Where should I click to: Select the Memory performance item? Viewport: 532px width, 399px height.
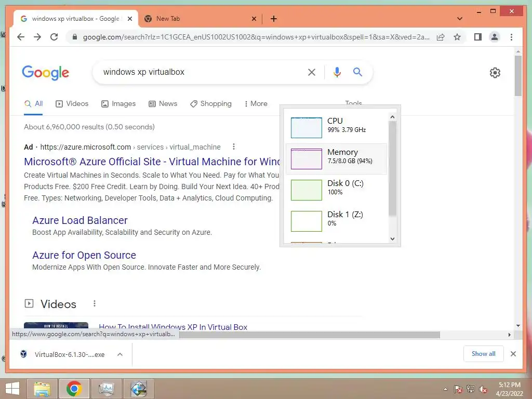coord(336,158)
